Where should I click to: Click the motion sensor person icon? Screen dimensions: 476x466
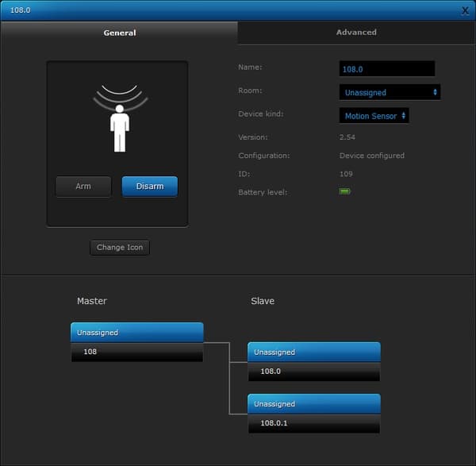pyautogui.click(x=120, y=119)
